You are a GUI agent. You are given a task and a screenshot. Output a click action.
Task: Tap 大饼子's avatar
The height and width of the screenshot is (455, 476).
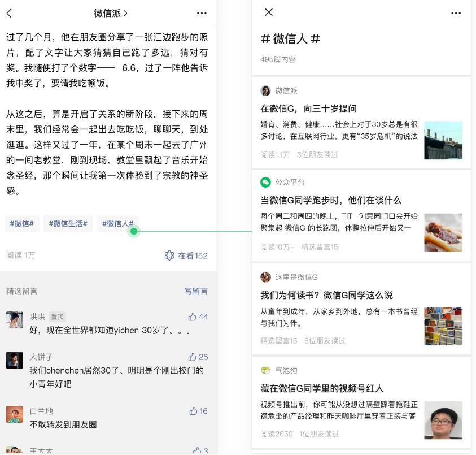[14, 360]
